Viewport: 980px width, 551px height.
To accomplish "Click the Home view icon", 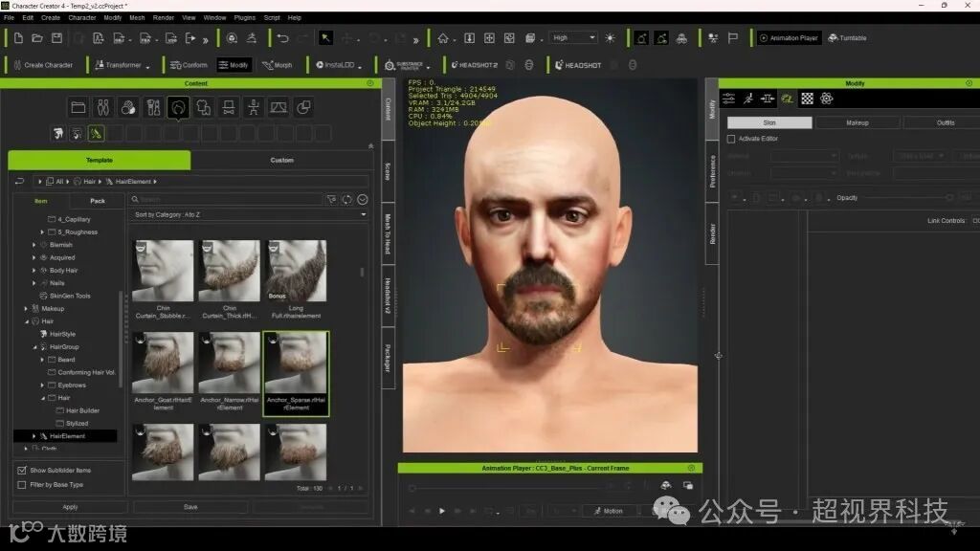I will click(443, 38).
